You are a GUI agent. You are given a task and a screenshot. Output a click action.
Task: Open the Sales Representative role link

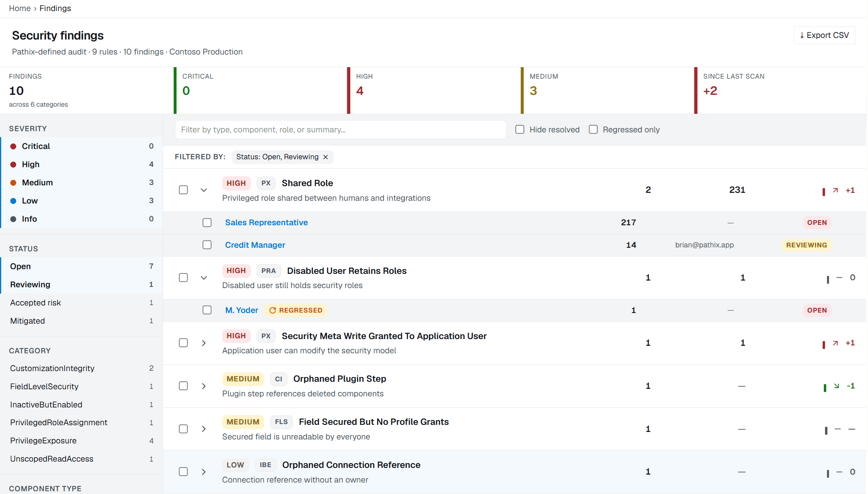click(266, 222)
